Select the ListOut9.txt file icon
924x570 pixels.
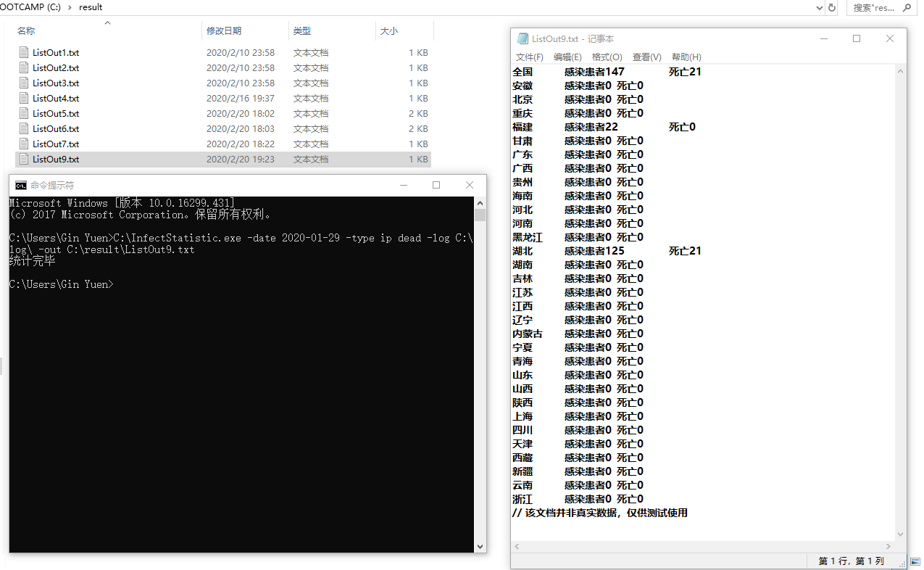25,159
